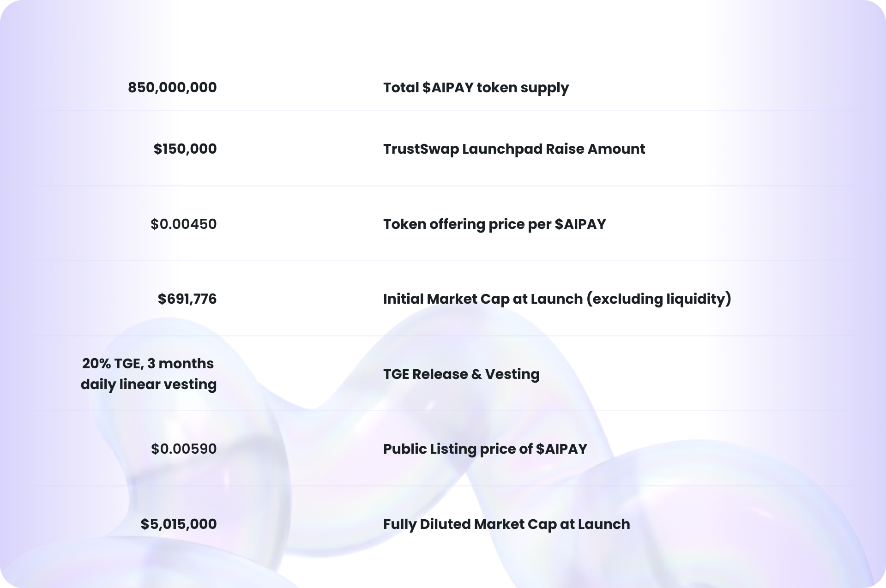Viewport: 886px width, 588px height.
Task: Click the $0.00590 listing price
Action: [x=184, y=449]
